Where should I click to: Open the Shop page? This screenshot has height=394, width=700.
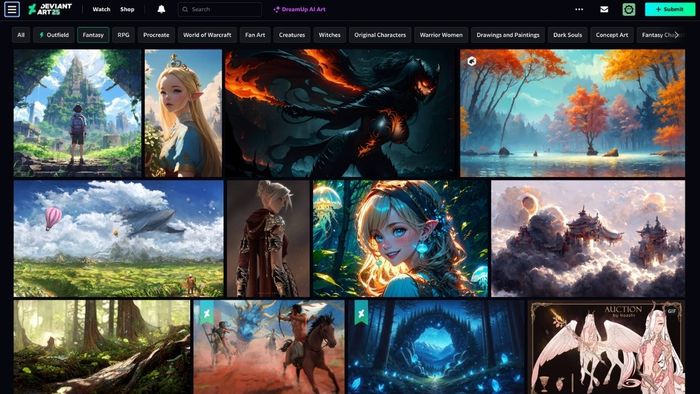point(127,9)
